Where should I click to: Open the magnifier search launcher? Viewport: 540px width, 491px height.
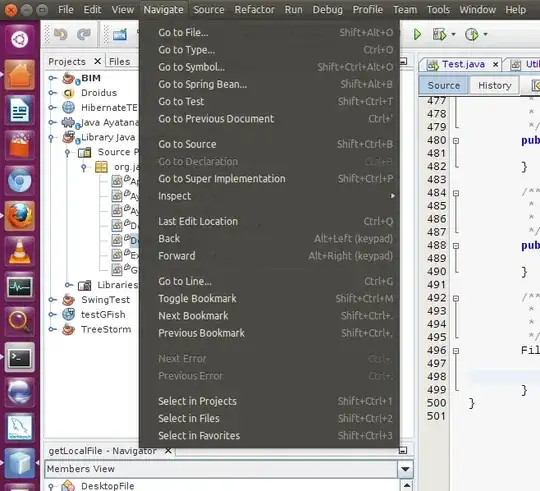click(20, 322)
